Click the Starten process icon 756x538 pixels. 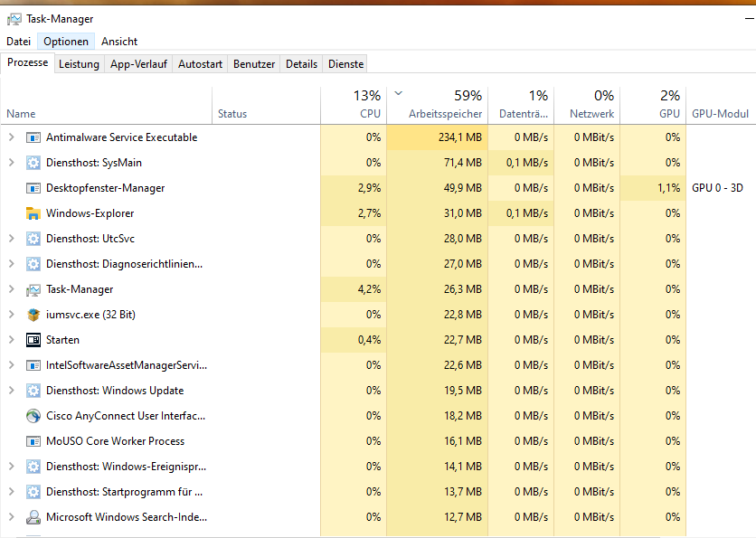[33, 340]
